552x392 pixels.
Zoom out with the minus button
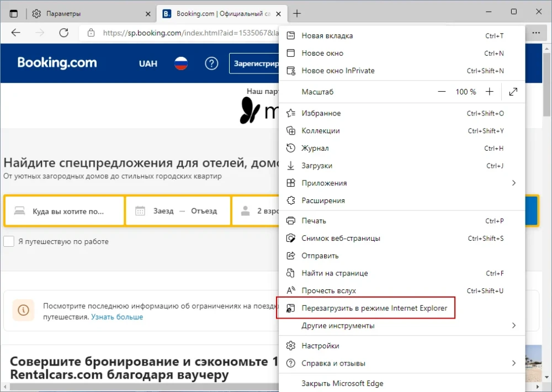[x=442, y=92]
